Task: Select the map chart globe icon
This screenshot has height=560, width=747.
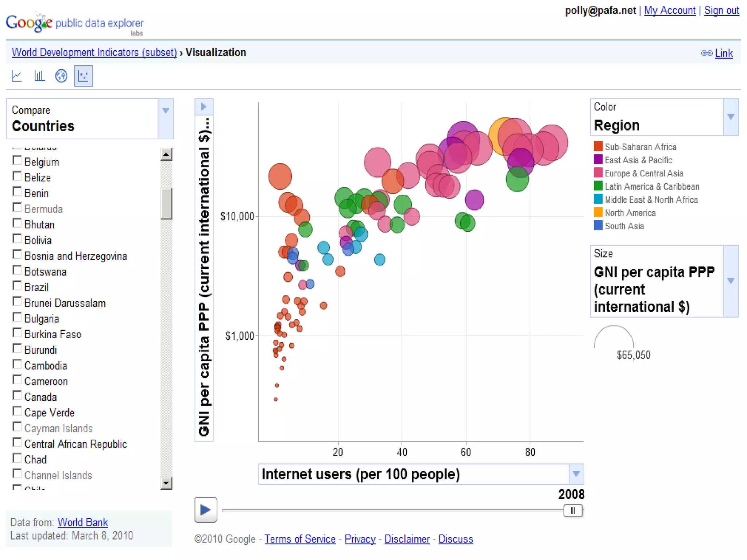Action: coord(61,76)
